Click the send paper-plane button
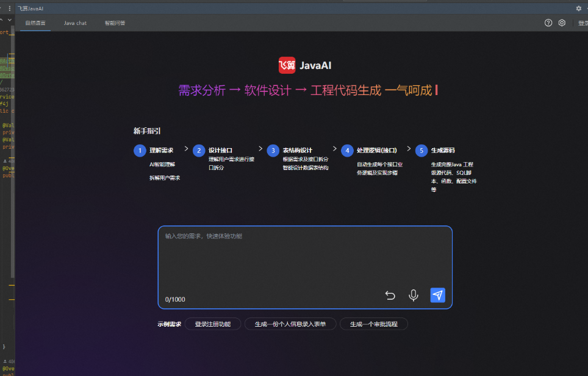 tap(437, 295)
